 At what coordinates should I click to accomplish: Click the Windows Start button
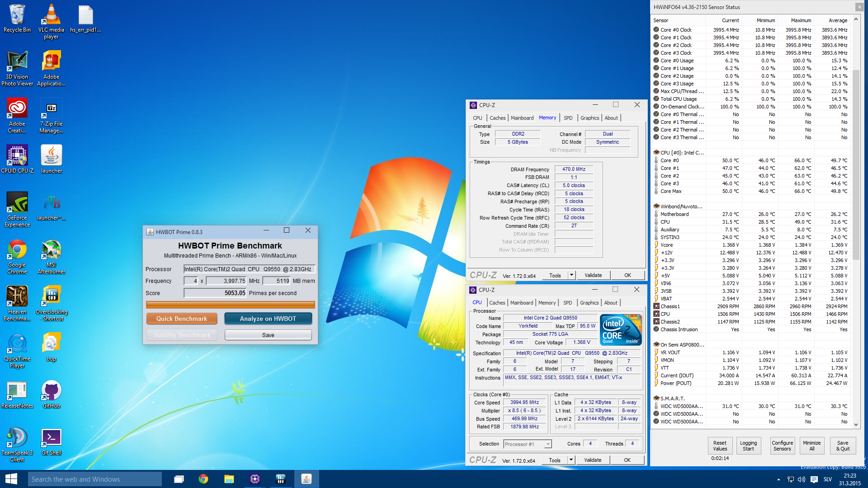click(x=11, y=479)
